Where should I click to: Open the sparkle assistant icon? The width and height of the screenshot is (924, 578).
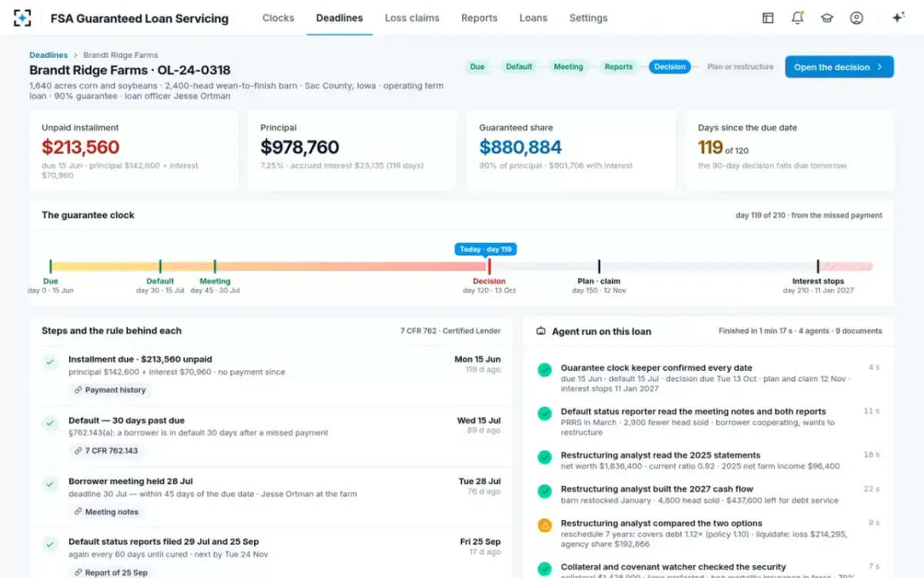click(x=898, y=18)
